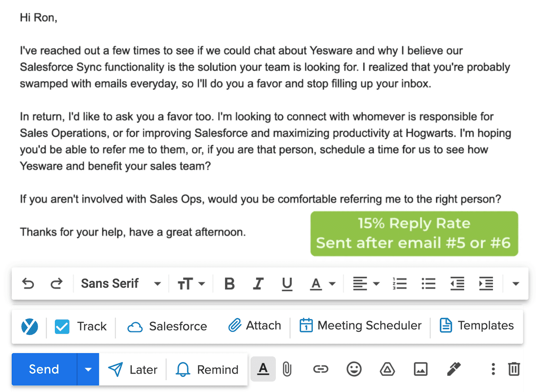The height and width of the screenshot is (392, 536).
Task: Schedule sending with the Later button
Action: pyautogui.click(x=132, y=369)
